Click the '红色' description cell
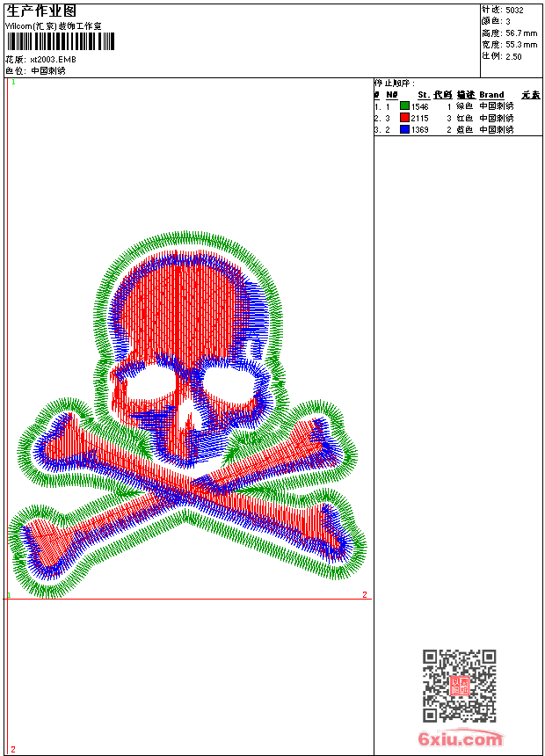Screen dimensions: 545x756 coord(464,118)
